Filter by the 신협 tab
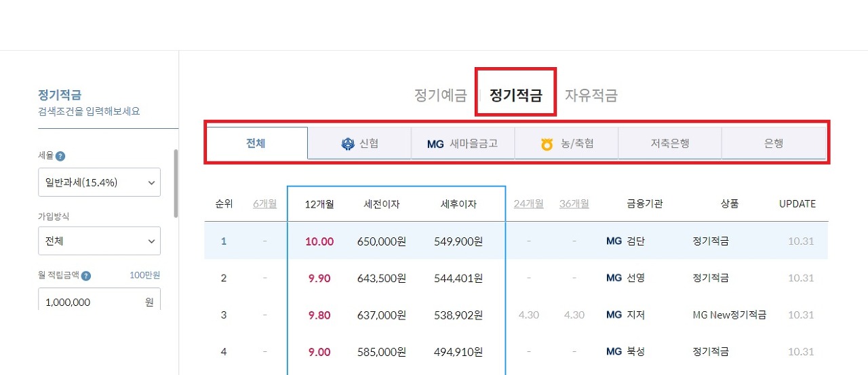This screenshot has height=375, width=868. [359, 143]
